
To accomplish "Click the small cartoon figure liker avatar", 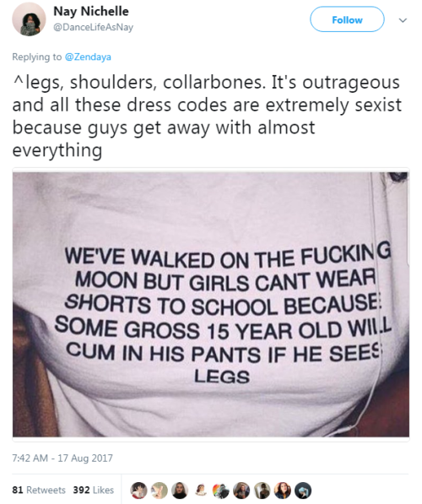I will 200,490.
